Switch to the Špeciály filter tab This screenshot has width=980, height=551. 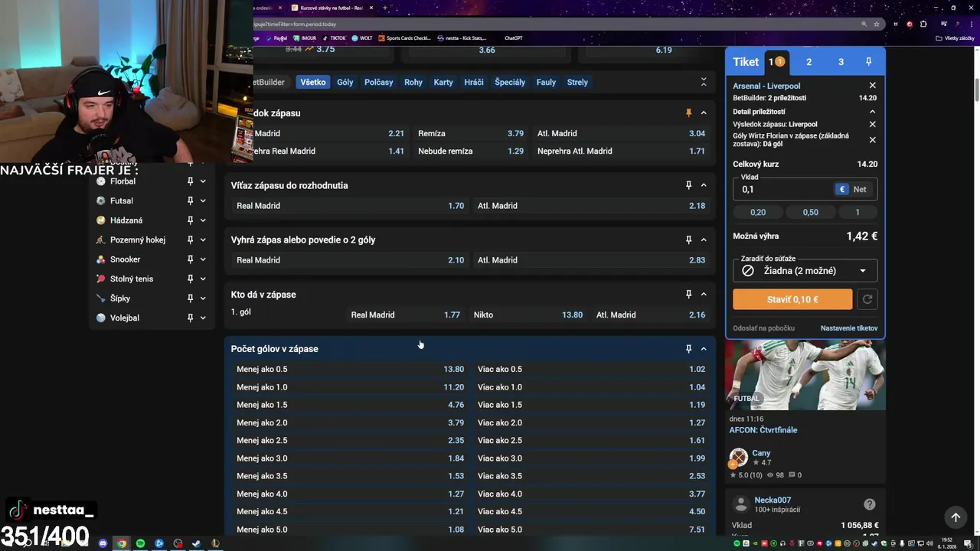point(510,82)
